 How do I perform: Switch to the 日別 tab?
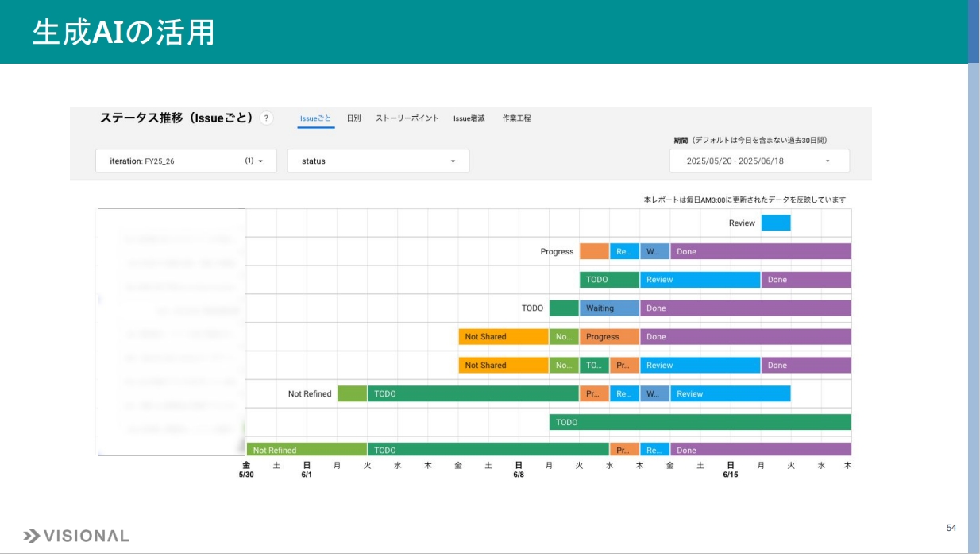click(x=353, y=118)
